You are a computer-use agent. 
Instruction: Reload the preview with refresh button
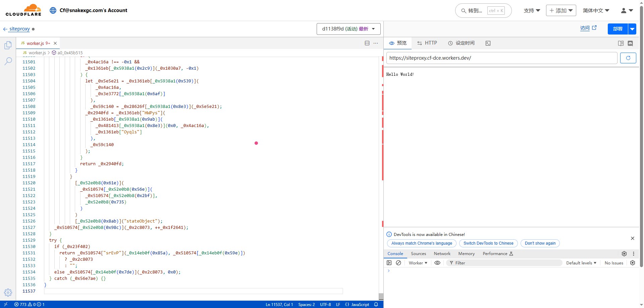click(x=628, y=58)
